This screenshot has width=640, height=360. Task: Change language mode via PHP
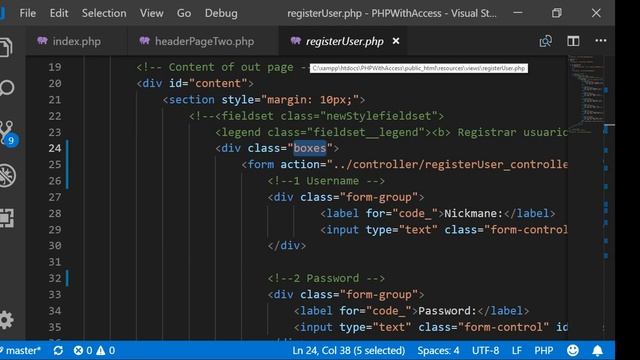tap(544, 350)
